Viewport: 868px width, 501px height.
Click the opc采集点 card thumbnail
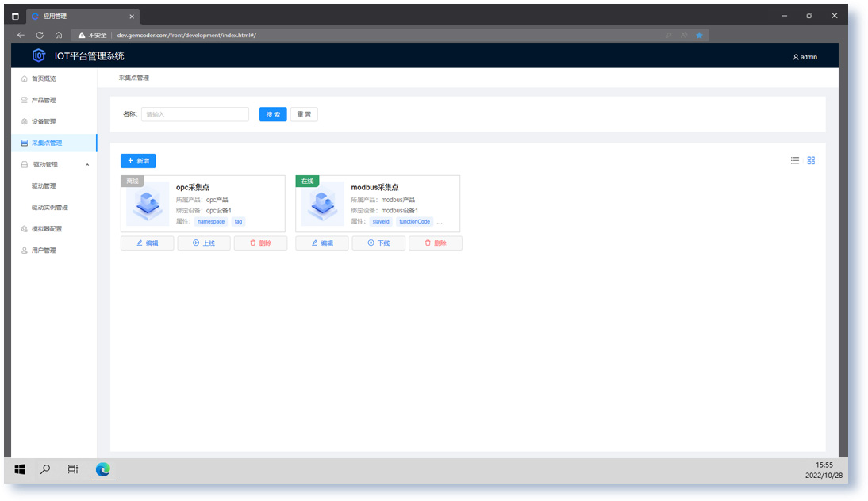(x=148, y=204)
